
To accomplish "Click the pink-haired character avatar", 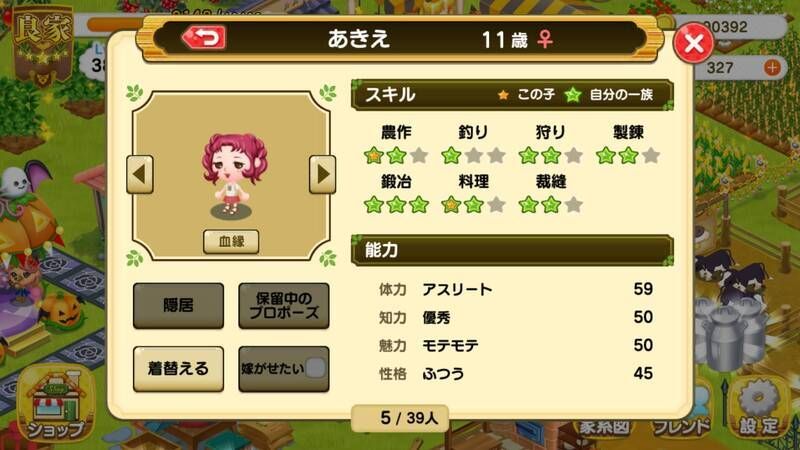I will [x=234, y=173].
